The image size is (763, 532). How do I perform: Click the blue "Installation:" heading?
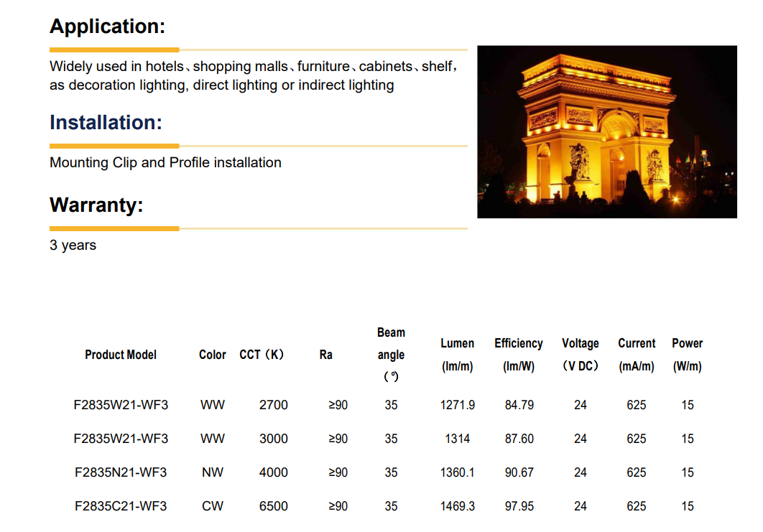[106, 123]
